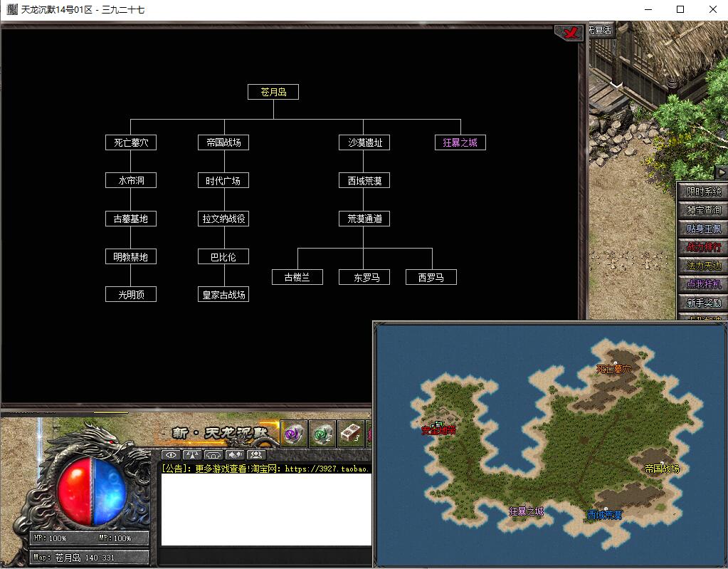Viewport: 728px width, 569px height.
Task: Open the 限时系统 side menu
Action: 703,192
